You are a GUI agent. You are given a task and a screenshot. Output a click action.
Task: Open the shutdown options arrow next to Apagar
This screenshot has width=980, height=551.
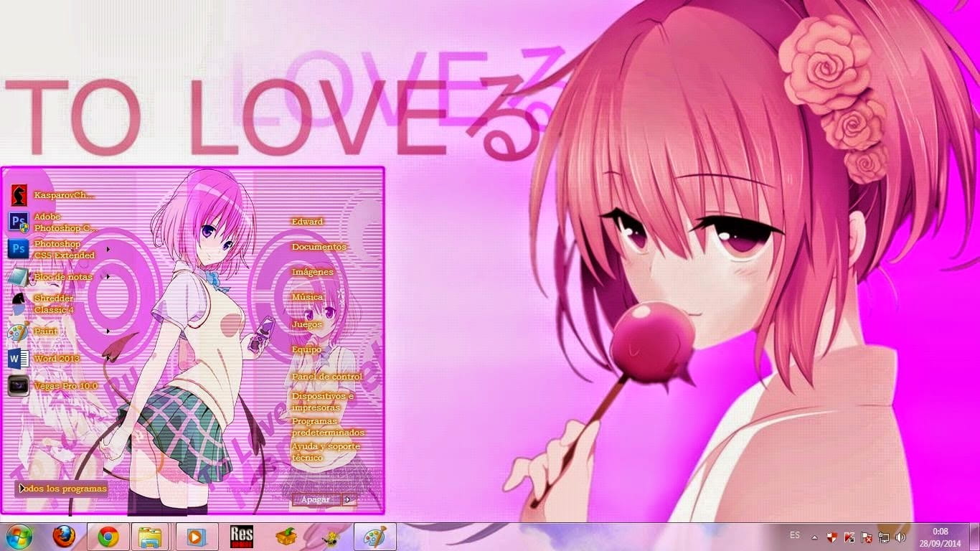(349, 499)
